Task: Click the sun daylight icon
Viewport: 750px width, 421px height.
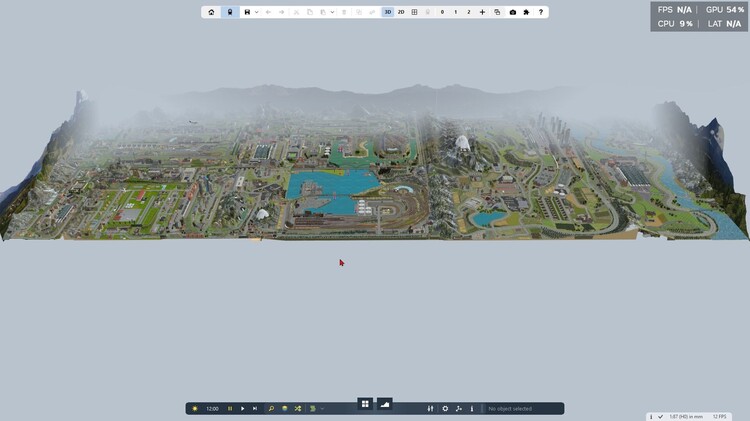Action: tap(195, 409)
